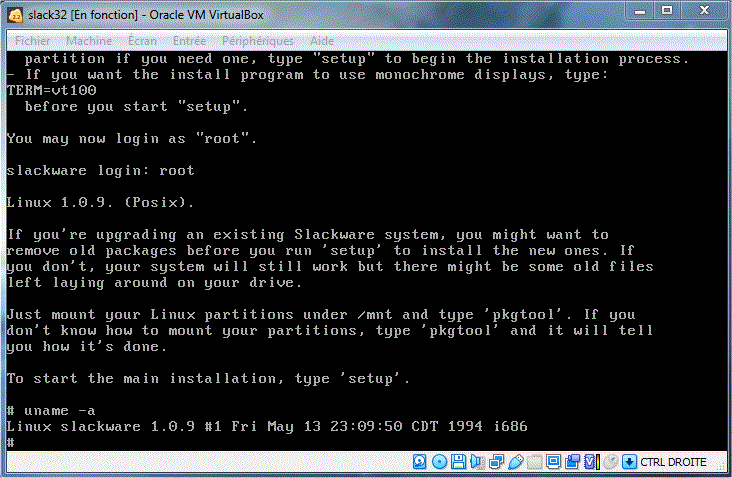The width and height of the screenshot is (732, 478).
Task: Close the slack32 VirtualBox window
Action: (x=704, y=11)
